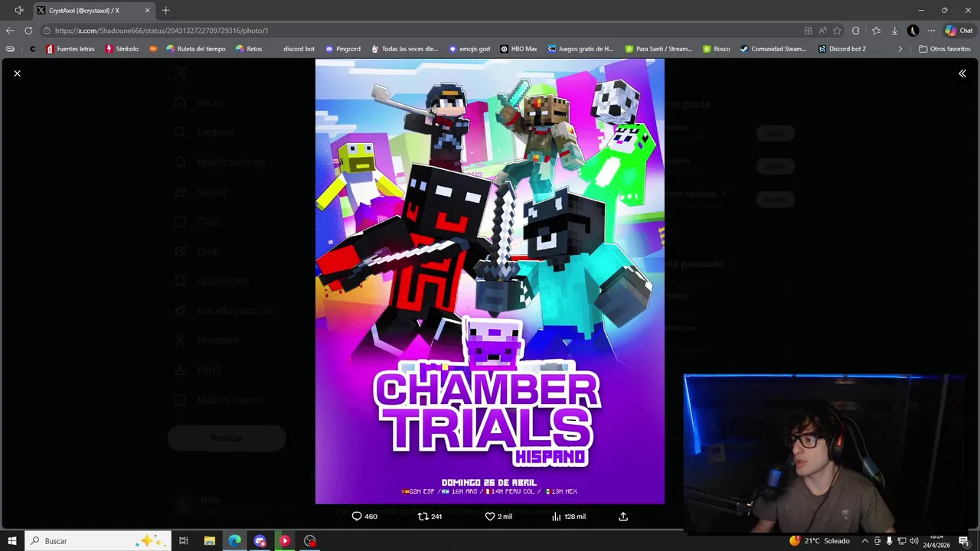Activate read aloud in address bar
This screenshot has width=980, height=551.
pyautogui.click(x=823, y=31)
